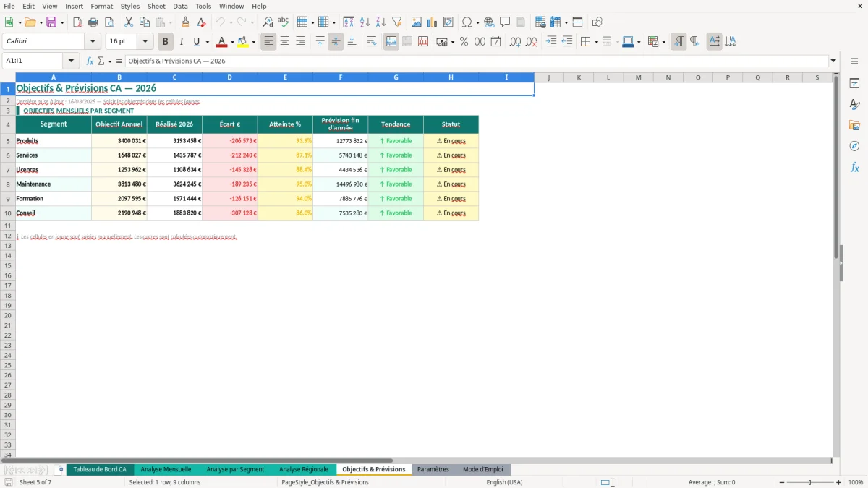This screenshot has width=868, height=488.
Task: Format as percent
Action: click(464, 42)
